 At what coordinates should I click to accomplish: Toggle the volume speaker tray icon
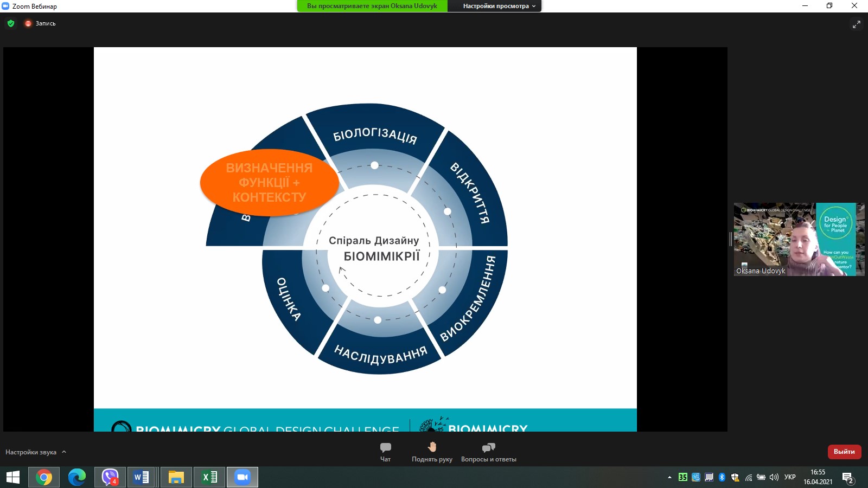pyautogui.click(x=774, y=477)
